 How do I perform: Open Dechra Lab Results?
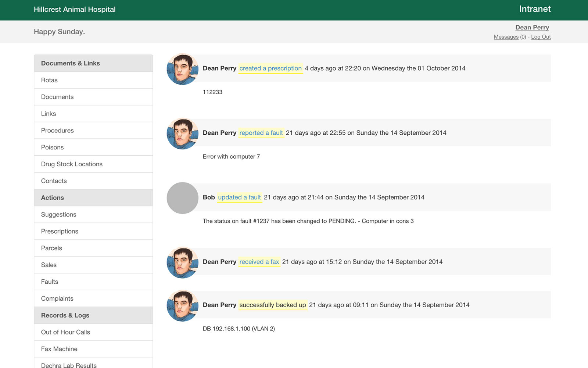coord(93,363)
